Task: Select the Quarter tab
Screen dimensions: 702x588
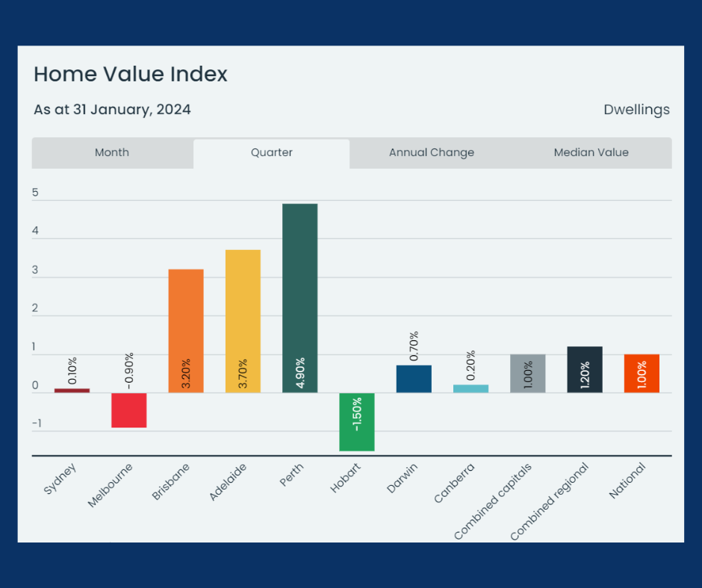Action: click(x=271, y=152)
